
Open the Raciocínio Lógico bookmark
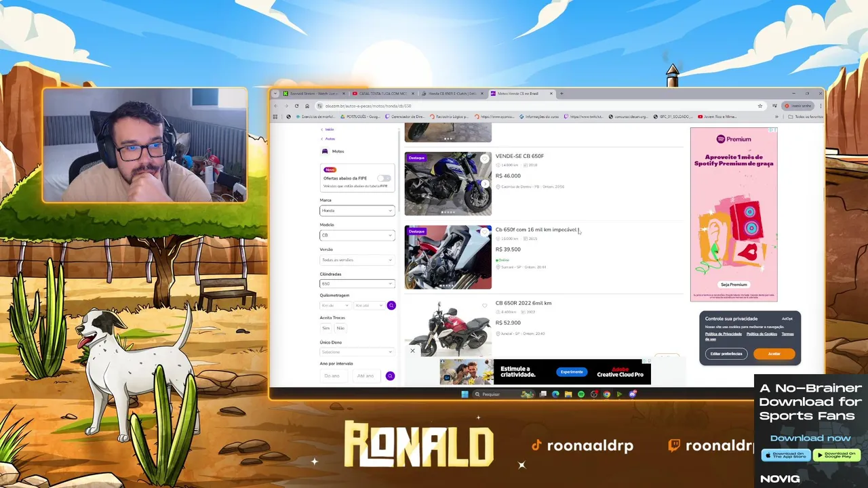click(450, 117)
